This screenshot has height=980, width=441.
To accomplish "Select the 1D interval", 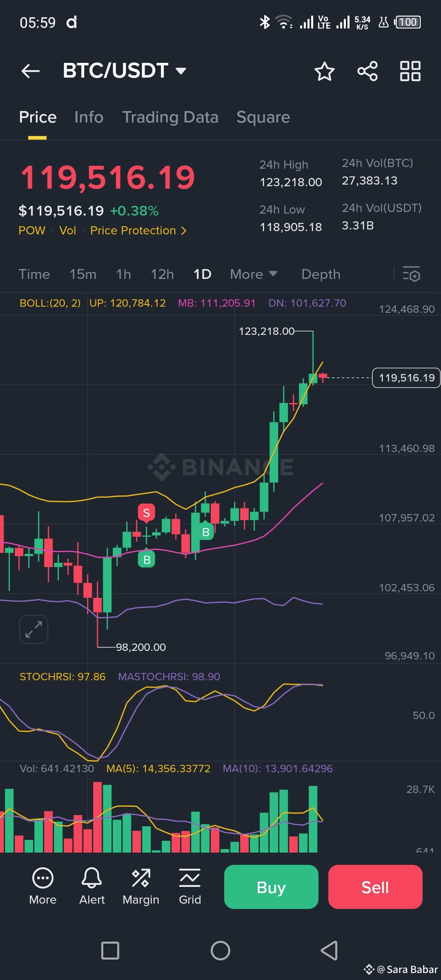I will (x=203, y=274).
